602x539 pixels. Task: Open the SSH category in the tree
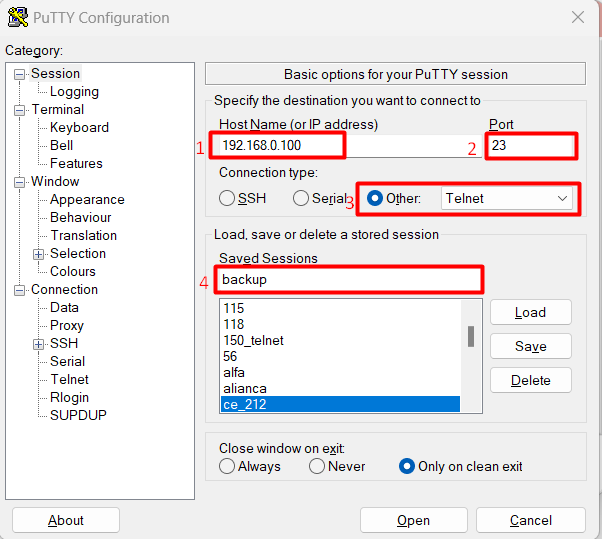coord(64,343)
